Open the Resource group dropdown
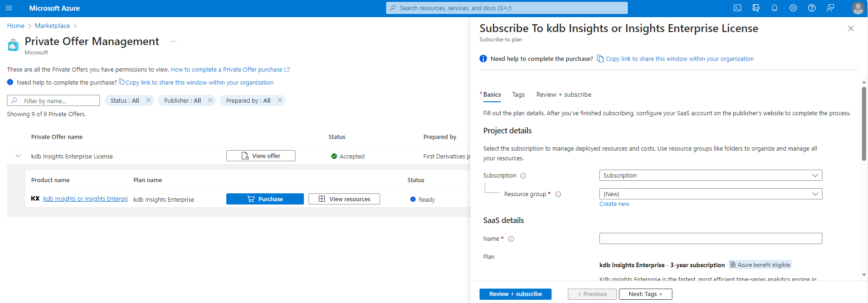Screen dimensions: 868x303 pos(710,194)
